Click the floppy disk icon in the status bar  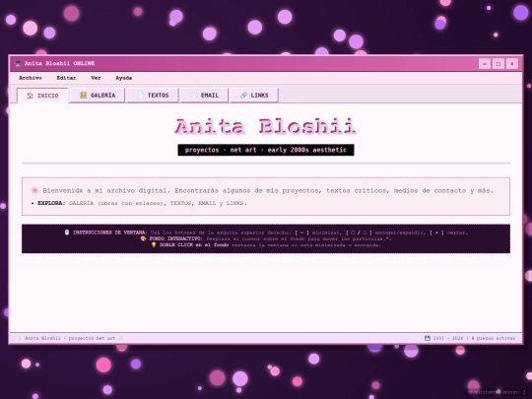(428, 338)
